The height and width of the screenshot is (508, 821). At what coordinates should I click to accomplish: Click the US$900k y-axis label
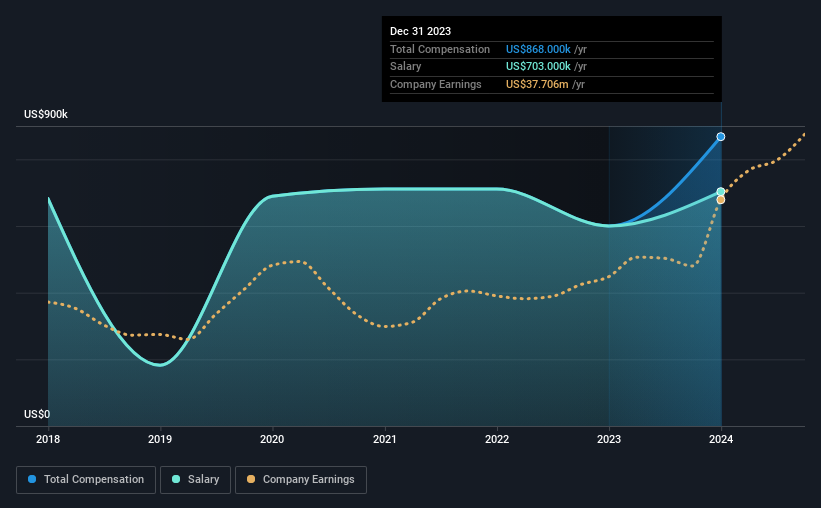46,114
